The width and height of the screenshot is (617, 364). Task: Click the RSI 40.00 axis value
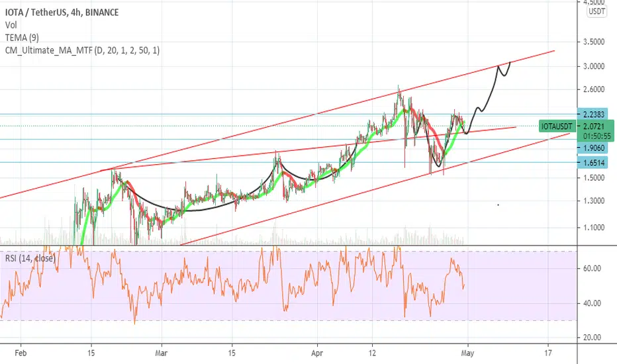(591, 303)
